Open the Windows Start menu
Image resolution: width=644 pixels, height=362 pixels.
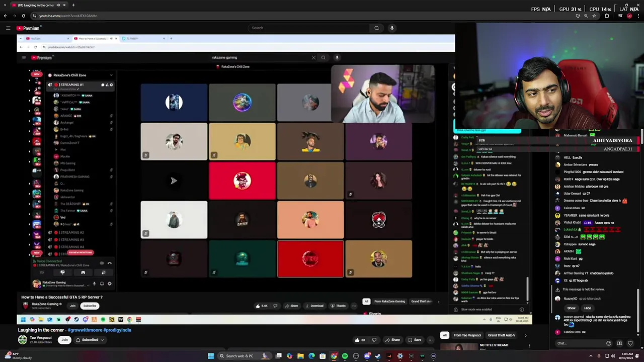211,356
